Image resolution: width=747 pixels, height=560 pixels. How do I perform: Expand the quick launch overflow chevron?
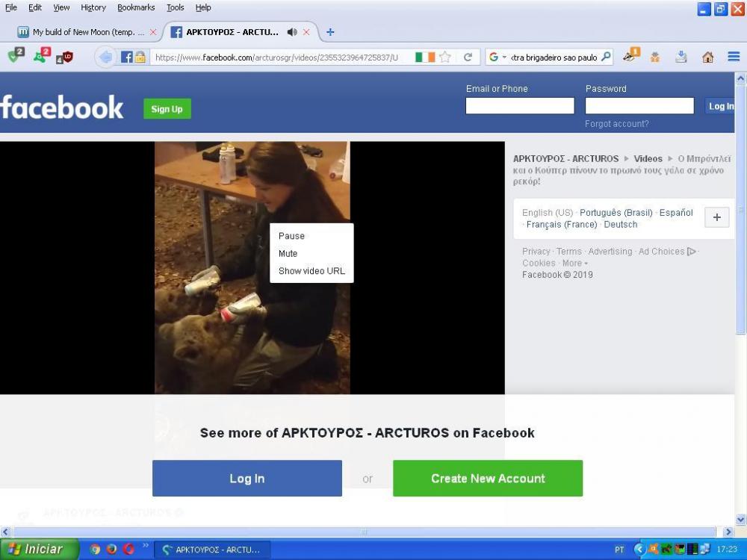pos(146,545)
